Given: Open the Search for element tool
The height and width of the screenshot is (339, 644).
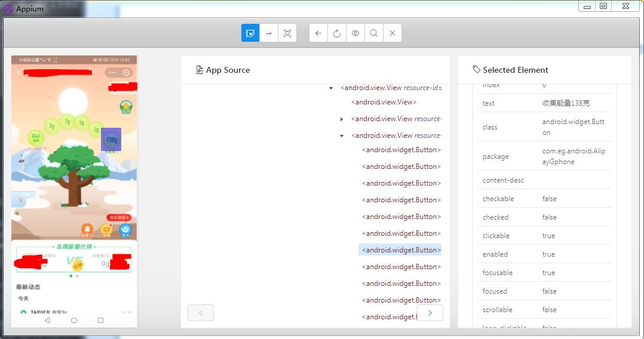Looking at the screenshot, I should click(x=374, y=33).
